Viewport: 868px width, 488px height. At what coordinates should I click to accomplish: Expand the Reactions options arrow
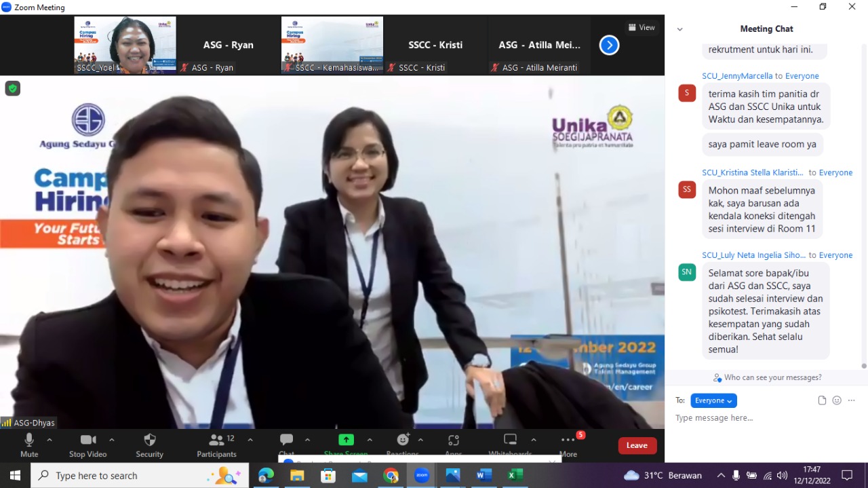coord(420,440)
